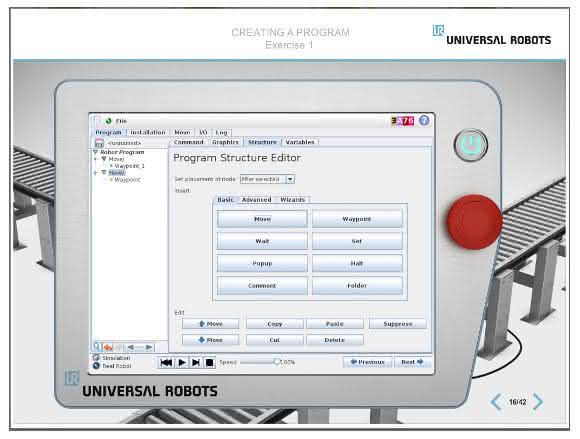Select the Basic insert tab
The image size is (580, 439).
tap(225, 200)
